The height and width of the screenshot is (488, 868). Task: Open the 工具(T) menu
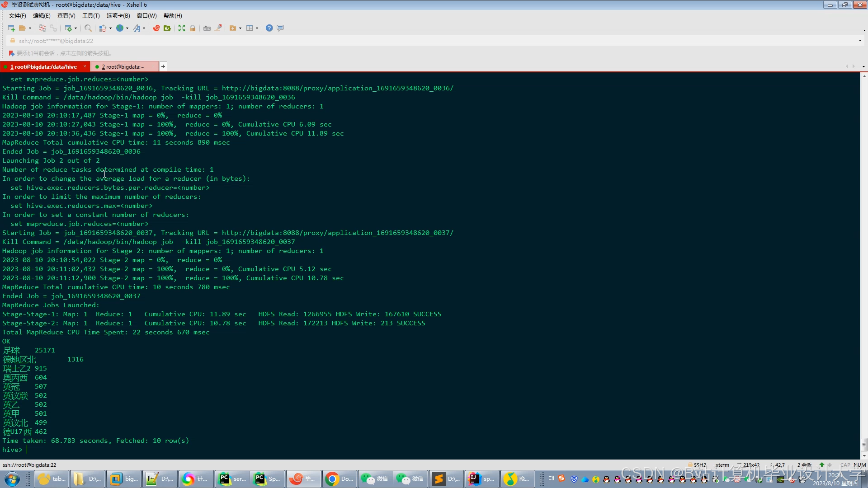click(90, 16)
